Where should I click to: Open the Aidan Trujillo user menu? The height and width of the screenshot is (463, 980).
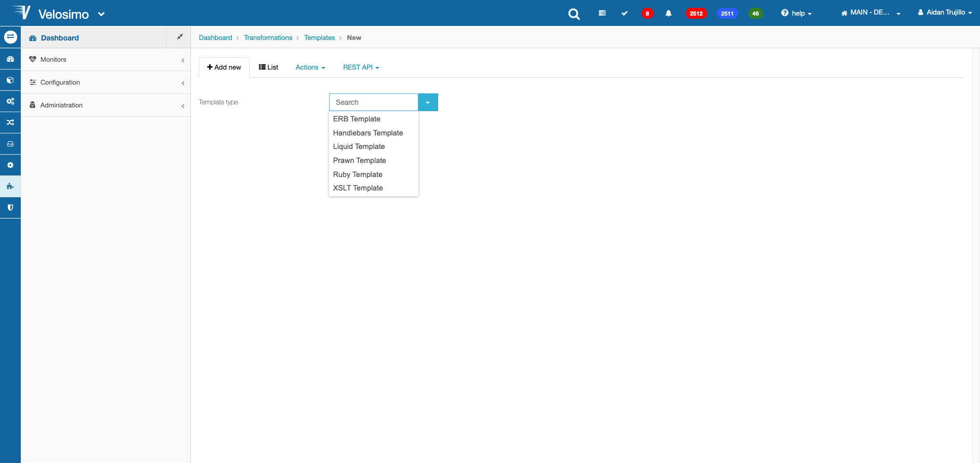point(945,12)
